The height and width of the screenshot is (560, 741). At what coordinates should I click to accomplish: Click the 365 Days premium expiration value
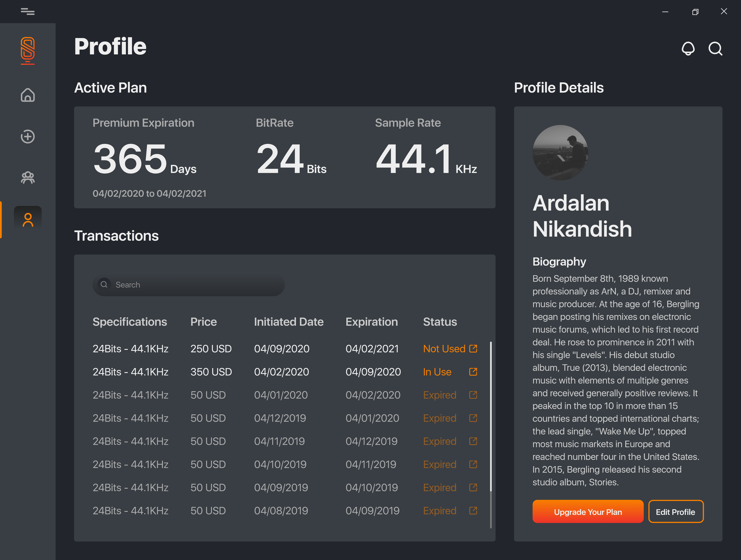tap(145, 159)
